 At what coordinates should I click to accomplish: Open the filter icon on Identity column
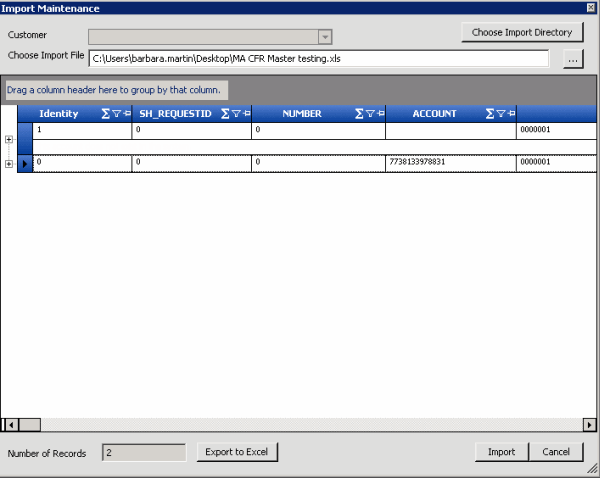point(116,114)
